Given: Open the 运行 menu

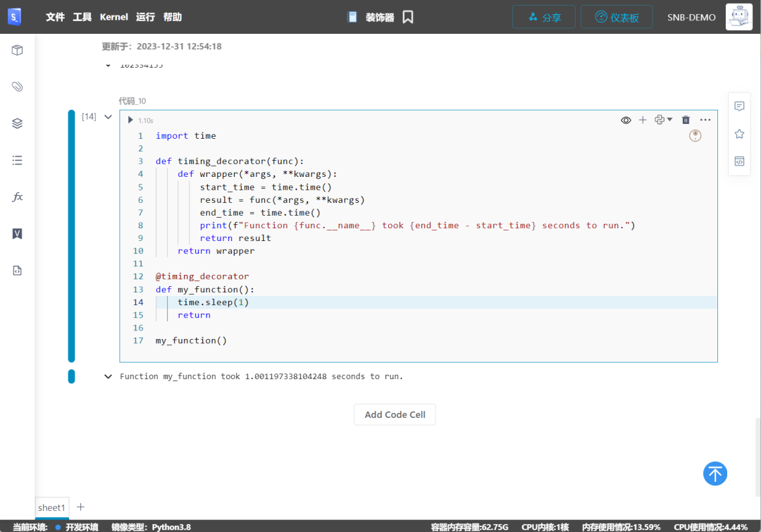Looking at the screenshot, I should pyautogui.click(x=145, y=17).
